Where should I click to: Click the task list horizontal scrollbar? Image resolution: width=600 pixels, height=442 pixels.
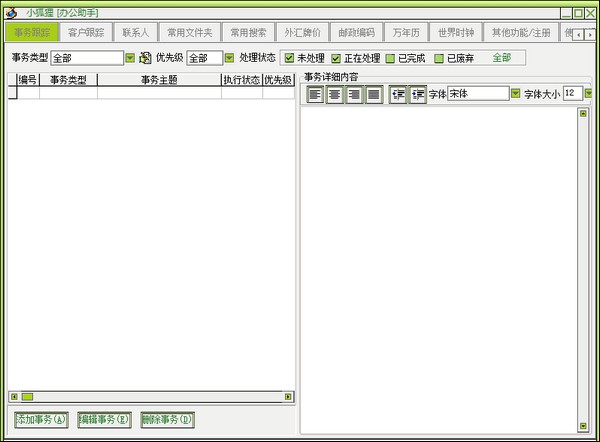150,397
